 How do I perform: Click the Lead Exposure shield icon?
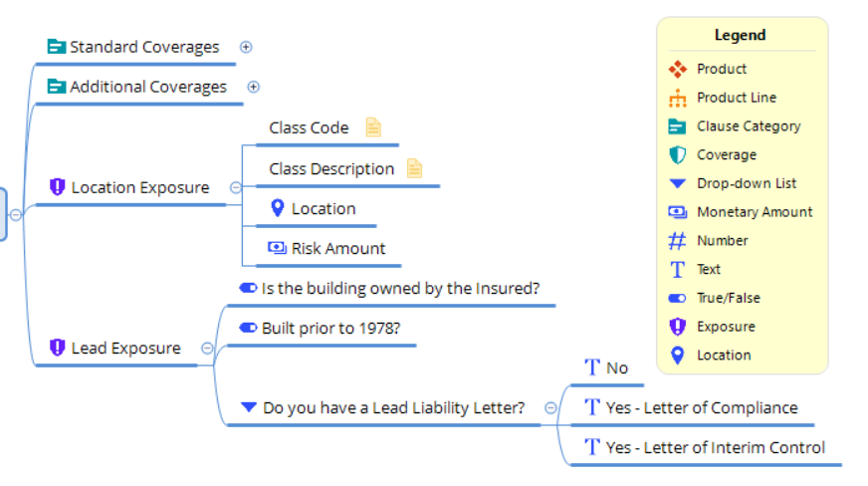(57, 348)
